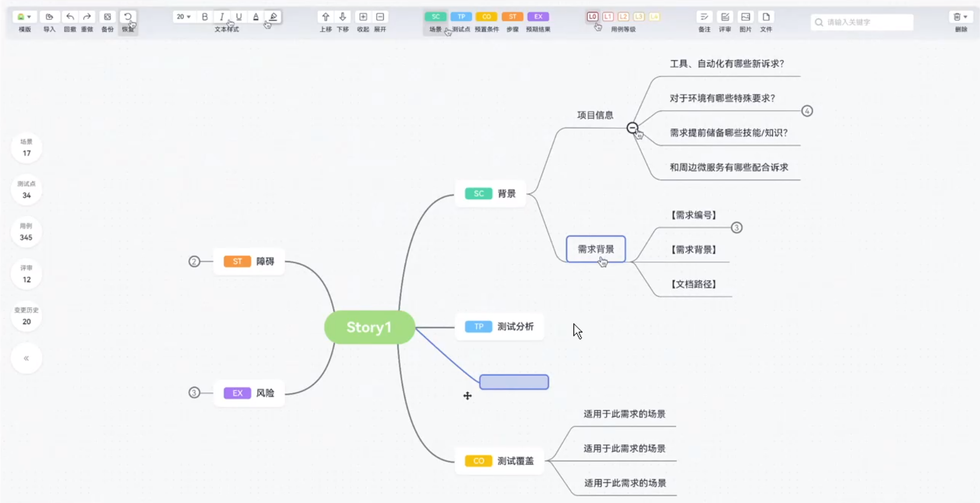This screenshot has width=980, height=503.
Task: Add a note via 备注 icon
Action: pos(704,17)
